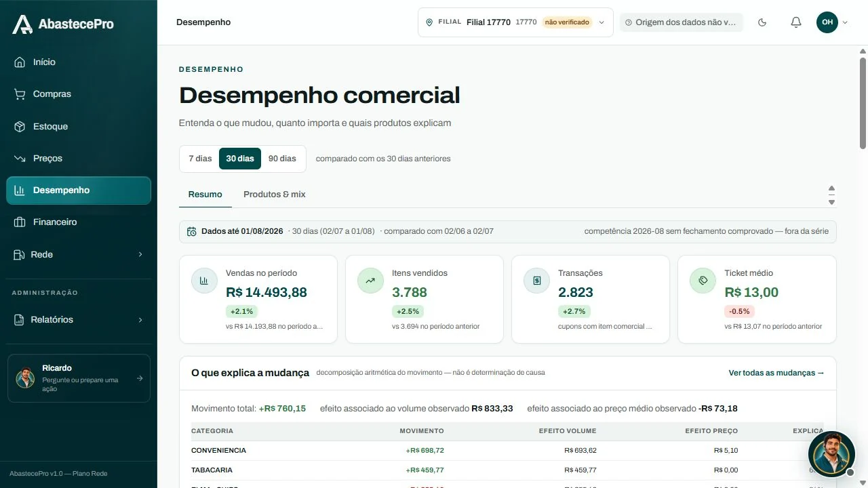Switch to the Resumo tab
Image resolution: width=868 pixels, height=488 pixels.
[205, 195]
